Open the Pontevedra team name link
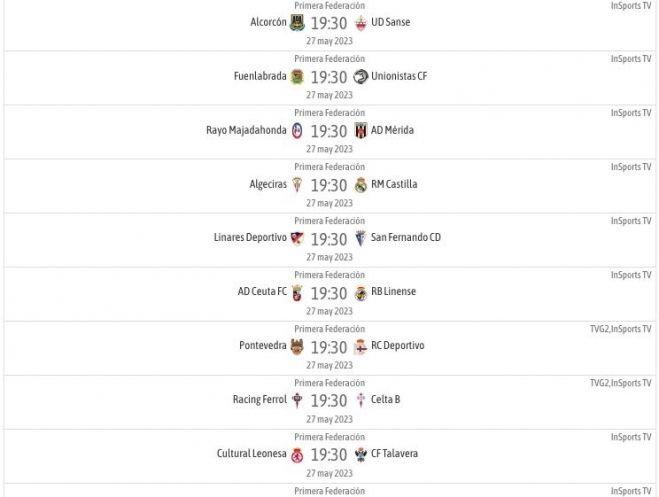Screen dimensions: 659x497 263,345
